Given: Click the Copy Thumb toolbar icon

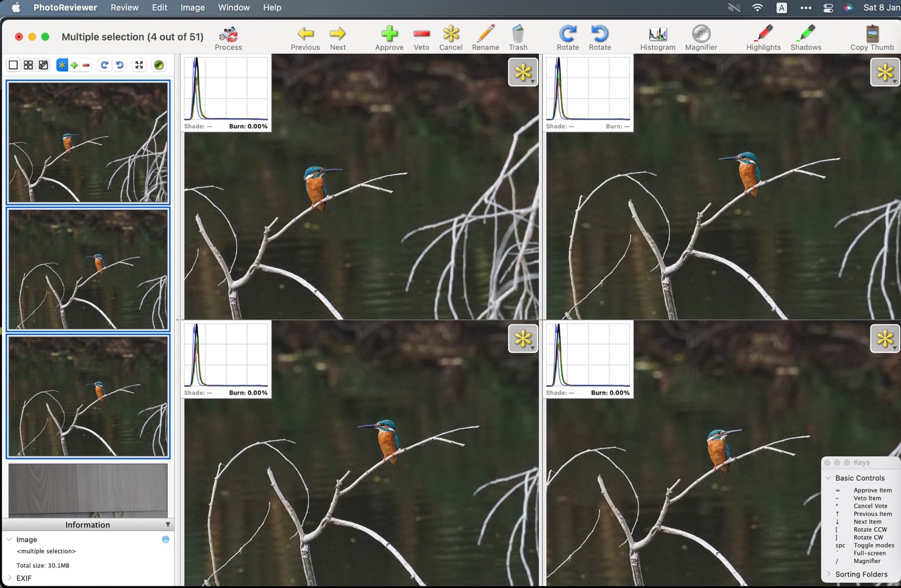Looking at the screenshot, I should 872,35.
